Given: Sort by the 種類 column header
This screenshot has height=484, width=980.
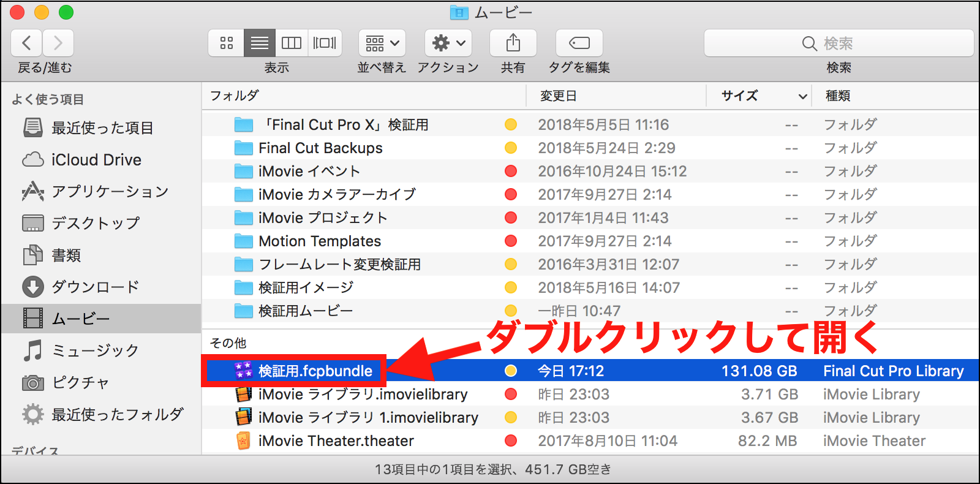Looking at the screenshot, I should (x=895, y=96).
